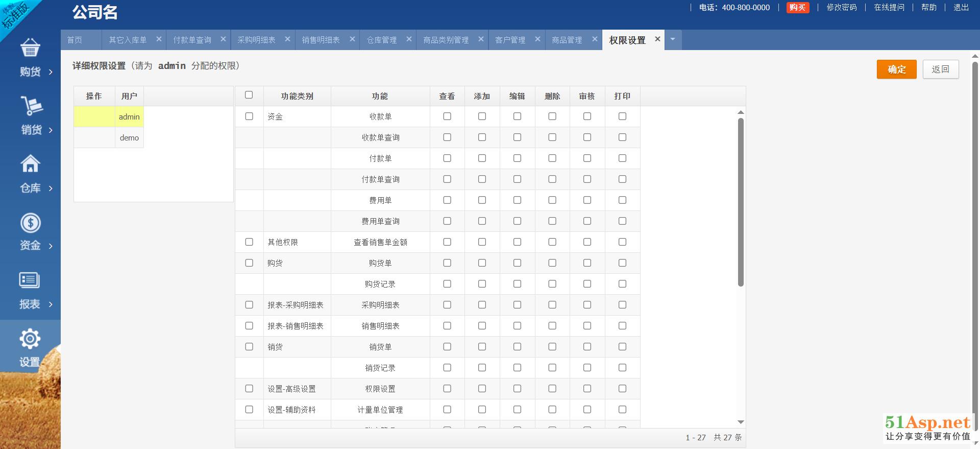Expand the 报表 sidebar submenu chevron
Viewport: 980px width, 449px height.
51,304
